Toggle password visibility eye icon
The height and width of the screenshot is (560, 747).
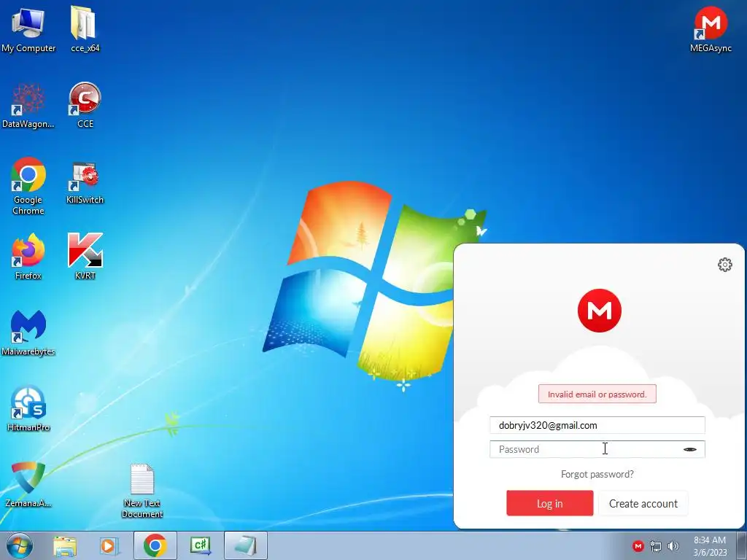(690, 449)
